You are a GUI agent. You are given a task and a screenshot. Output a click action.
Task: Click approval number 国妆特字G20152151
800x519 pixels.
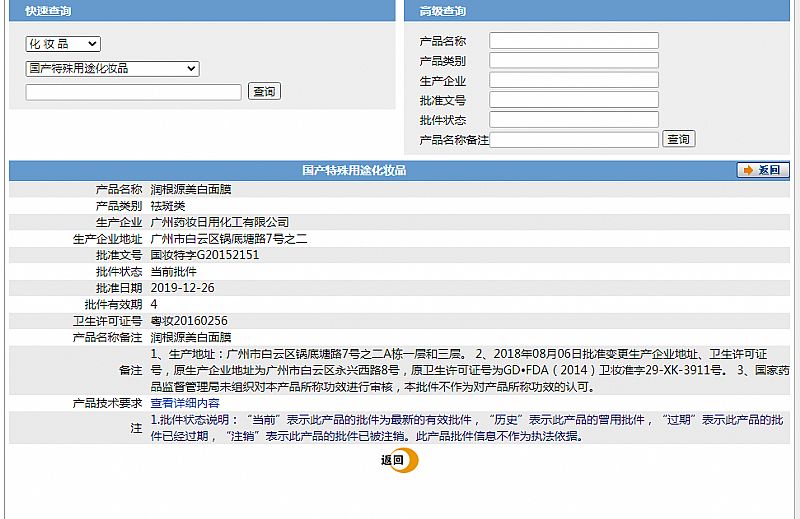(x=204, y=255)
